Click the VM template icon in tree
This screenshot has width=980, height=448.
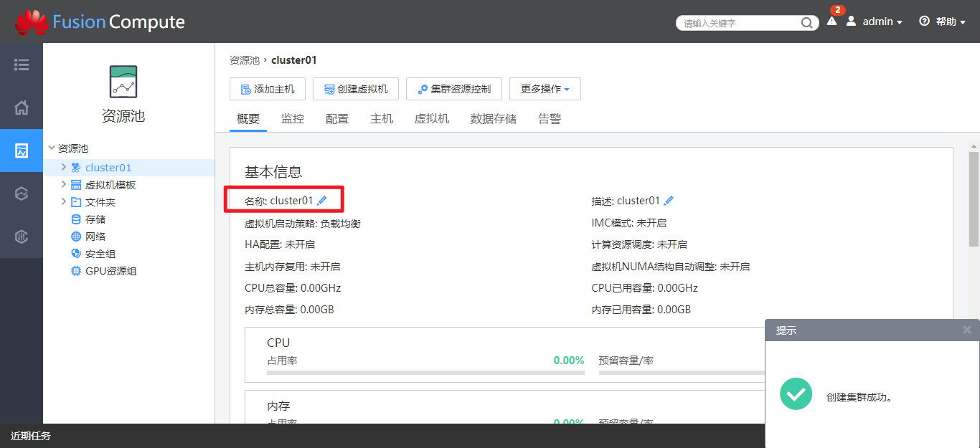[76, 185]
